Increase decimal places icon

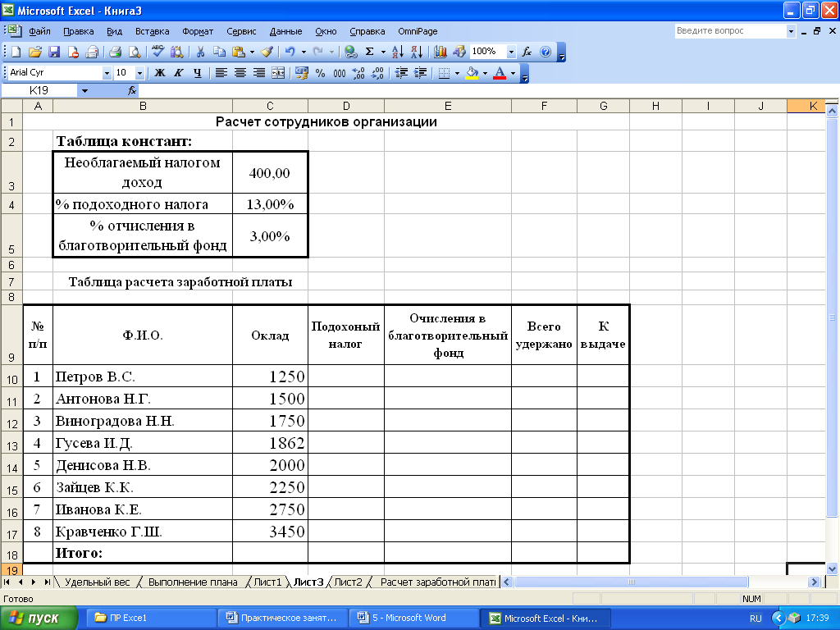click(358, 73)
